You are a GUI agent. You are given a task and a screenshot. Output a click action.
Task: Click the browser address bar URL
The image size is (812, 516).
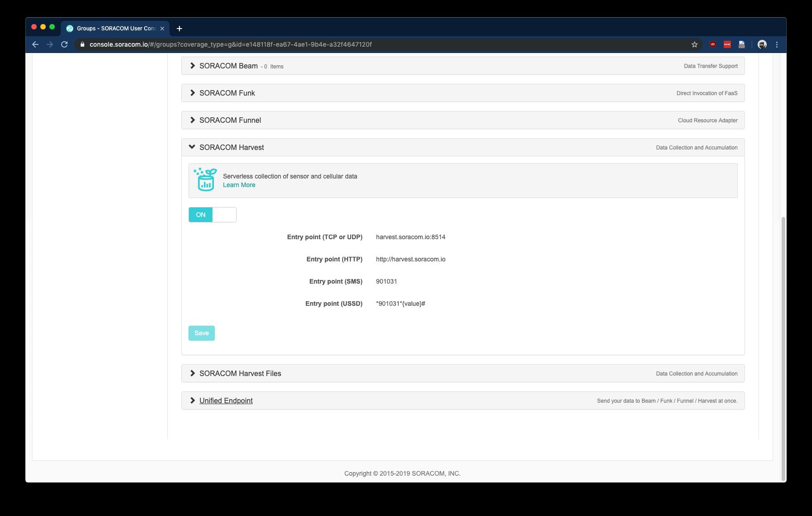(230, 44)
